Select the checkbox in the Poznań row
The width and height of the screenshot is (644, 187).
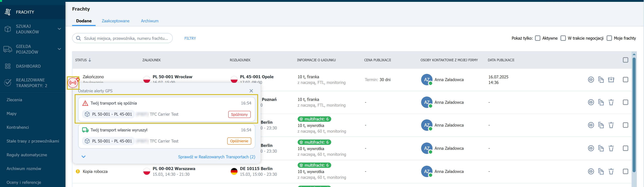[x=625, y=102]
